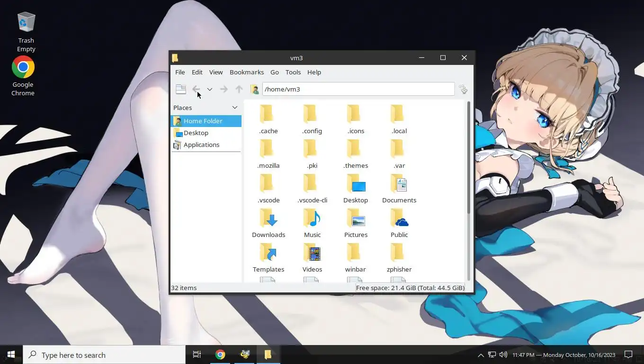Image resolution: width=644 pixels, height=364 pixels.
Task: Open the volume tray icon
Action: [x=503, y=355]
